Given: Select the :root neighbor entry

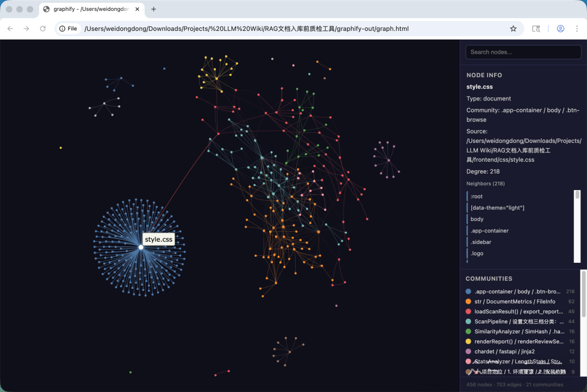Looking at the screenshot, I should [477, 197].
